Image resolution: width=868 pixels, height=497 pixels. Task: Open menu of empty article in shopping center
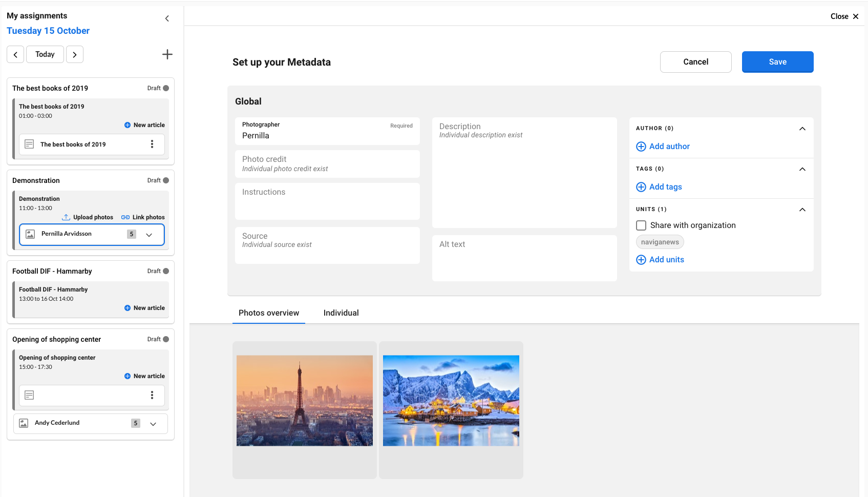click(152, 395)
